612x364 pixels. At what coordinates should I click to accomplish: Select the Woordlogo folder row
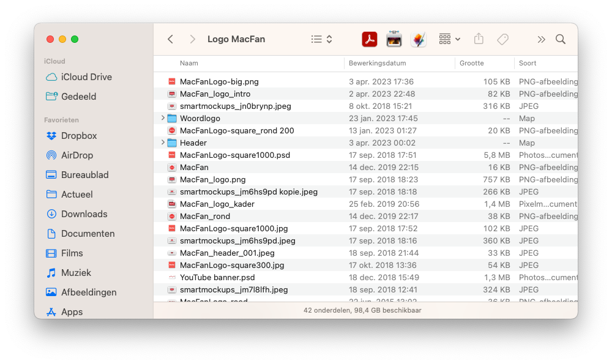point(366,118)
